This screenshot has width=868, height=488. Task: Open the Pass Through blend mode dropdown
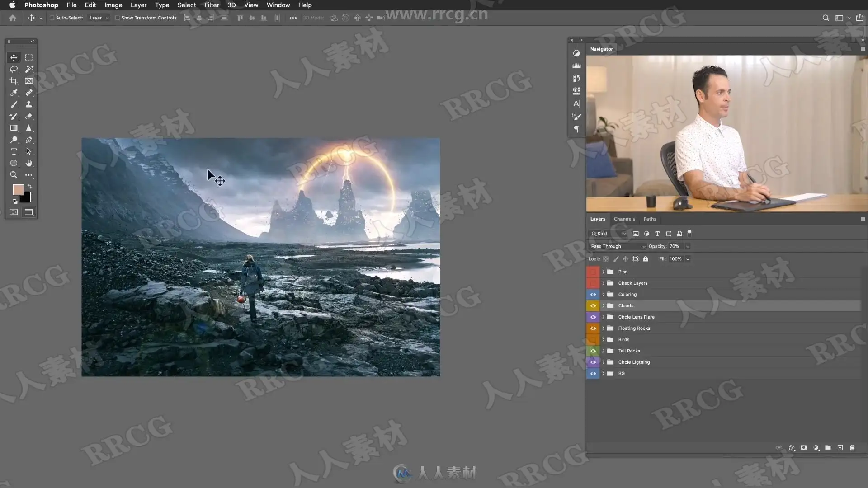(x=618, y=246)
